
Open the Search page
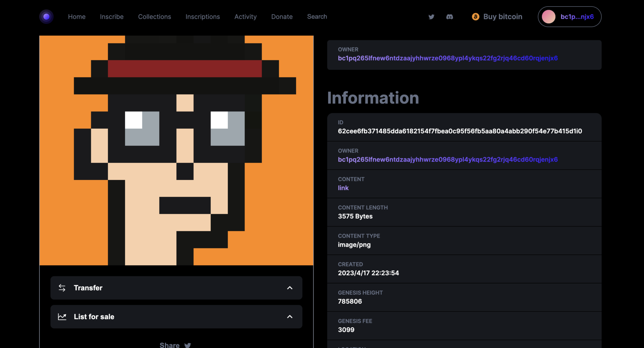(x=317, y=17)
